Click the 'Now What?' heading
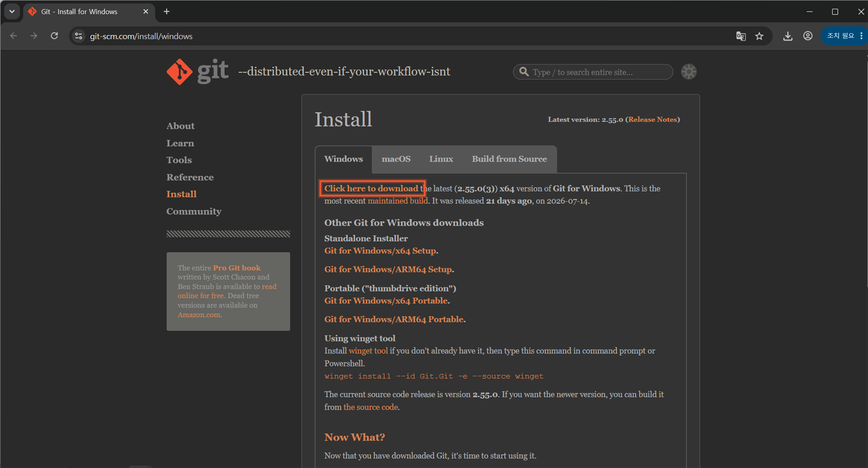The image size is (868, 468). click(x=355, y=438)
